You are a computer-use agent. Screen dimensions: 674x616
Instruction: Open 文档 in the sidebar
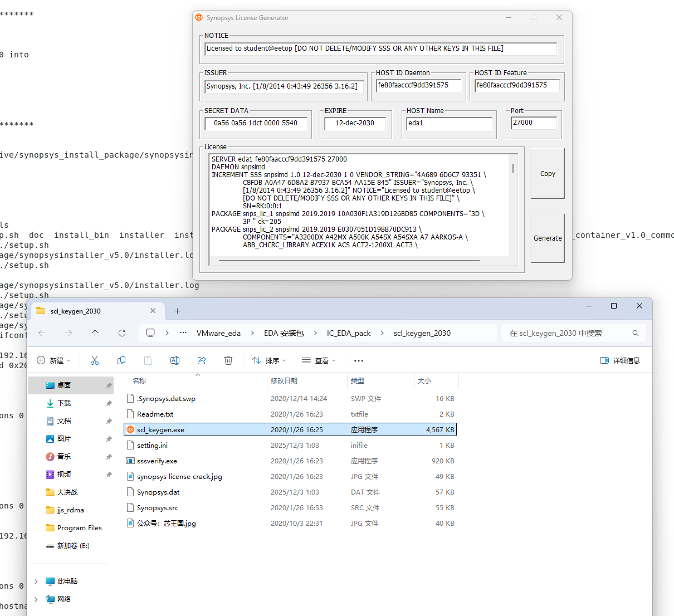pos(71,421)
